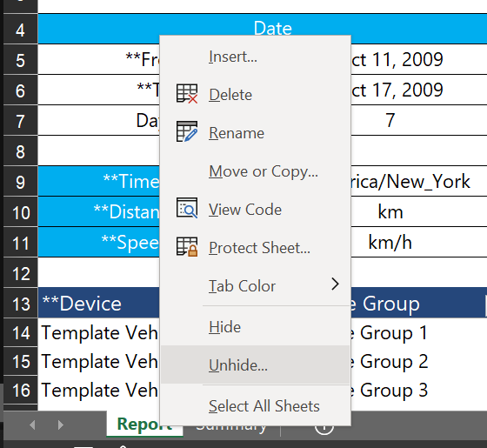The width and height of the screenshot is (487, 448).
Task: Select row 5 header
Action: click(21, 60)
